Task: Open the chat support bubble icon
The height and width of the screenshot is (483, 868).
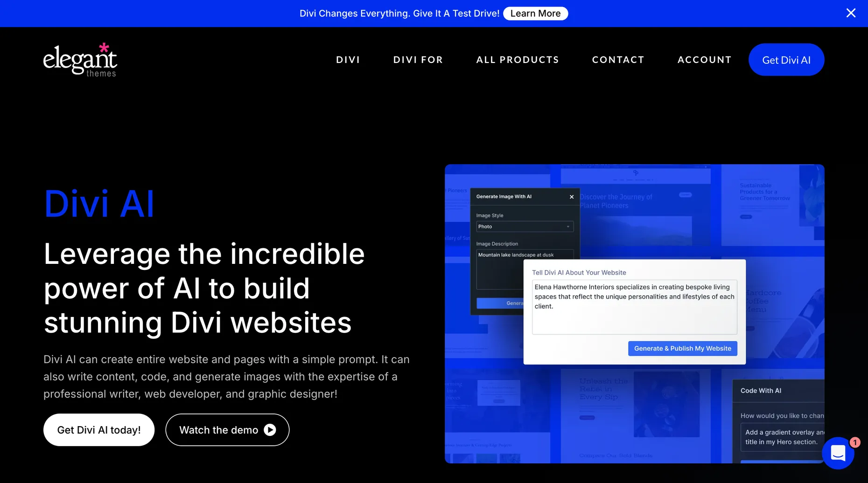Action: (838, 453)
